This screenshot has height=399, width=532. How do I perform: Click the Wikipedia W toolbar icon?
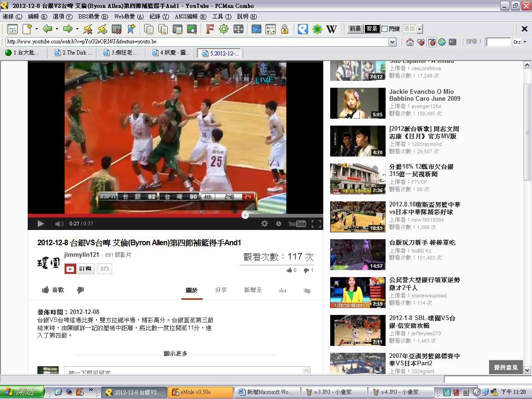(x=332, y=29)
